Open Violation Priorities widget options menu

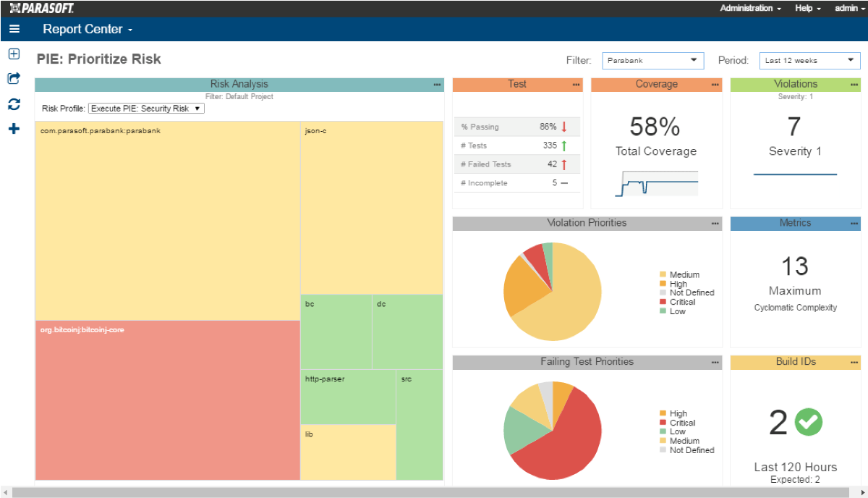coord(715,224)
